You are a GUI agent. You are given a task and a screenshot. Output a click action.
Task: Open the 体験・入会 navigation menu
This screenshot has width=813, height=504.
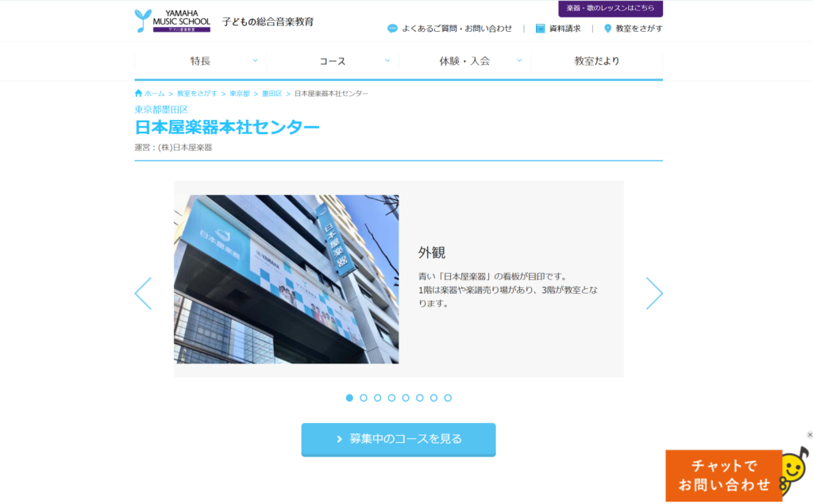[464, 61]
